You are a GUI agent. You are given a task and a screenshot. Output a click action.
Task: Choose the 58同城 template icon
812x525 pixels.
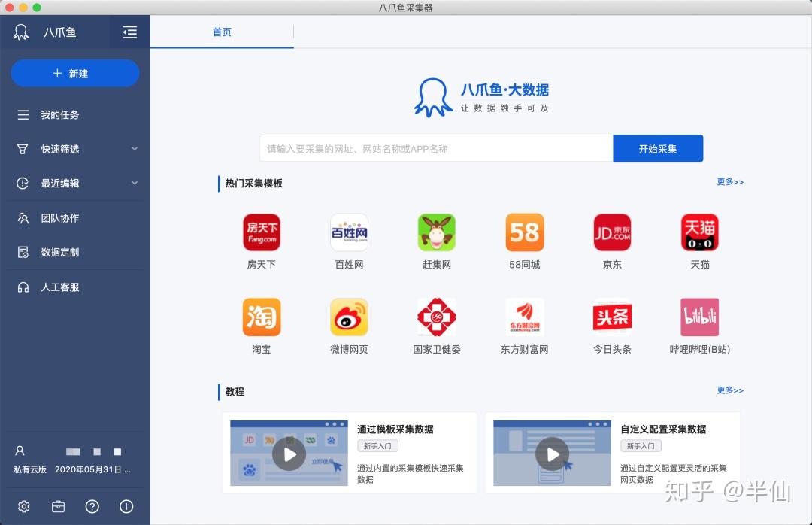tap(525, 232)
